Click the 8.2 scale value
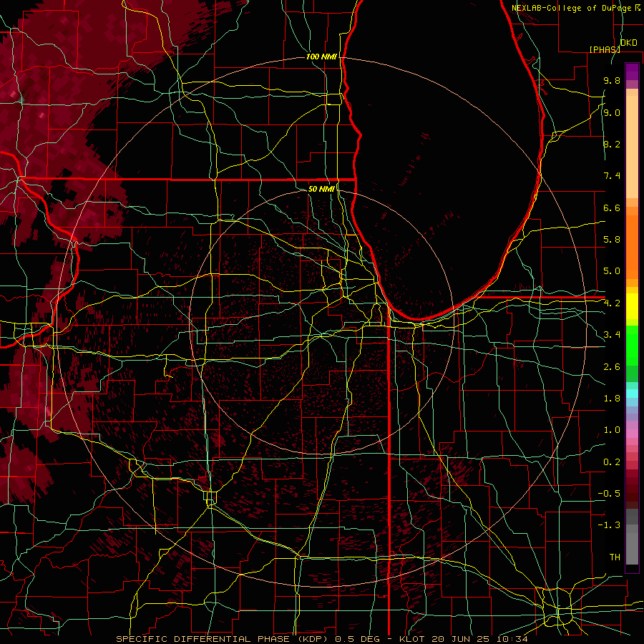Viewport: 644px width, 644px height. coord(612,144)
